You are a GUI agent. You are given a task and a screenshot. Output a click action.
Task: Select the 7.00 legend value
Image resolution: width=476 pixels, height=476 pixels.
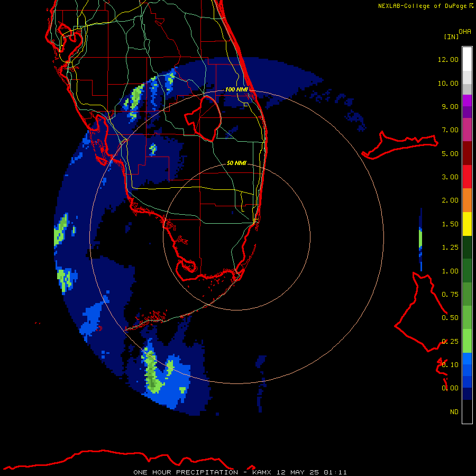(450, 130)
